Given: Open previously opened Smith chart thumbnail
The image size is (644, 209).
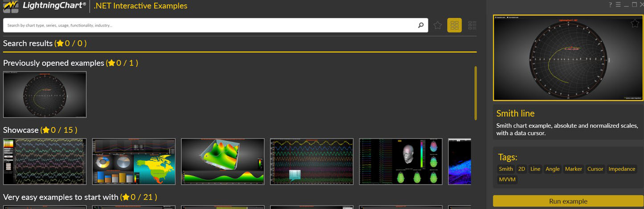Looking at the screenshot, I should pos(45,94).
